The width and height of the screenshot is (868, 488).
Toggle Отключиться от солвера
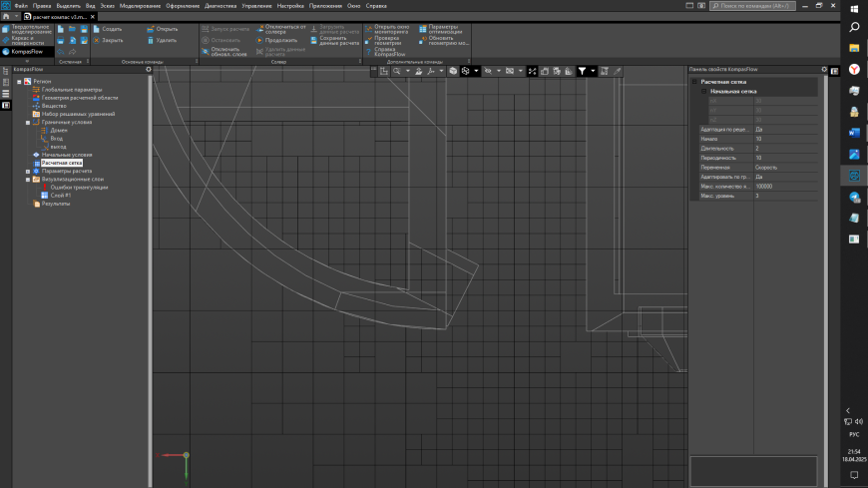[x=260, y=29]
